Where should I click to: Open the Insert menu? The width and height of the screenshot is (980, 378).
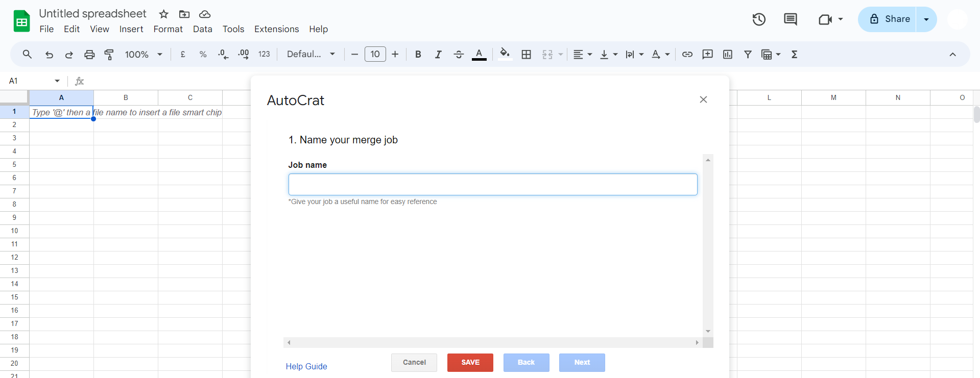tap(131, 29)
